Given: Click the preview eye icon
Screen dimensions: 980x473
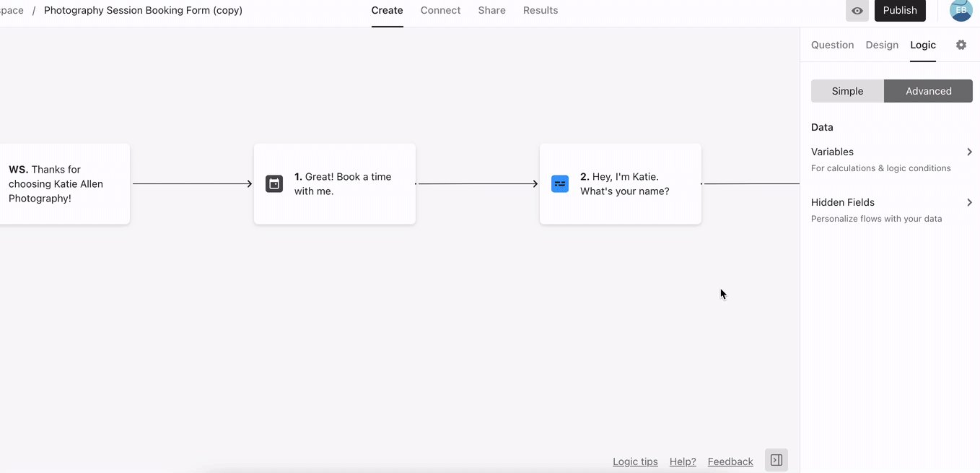Looking at the screenshot, I should tap(857, 11).
